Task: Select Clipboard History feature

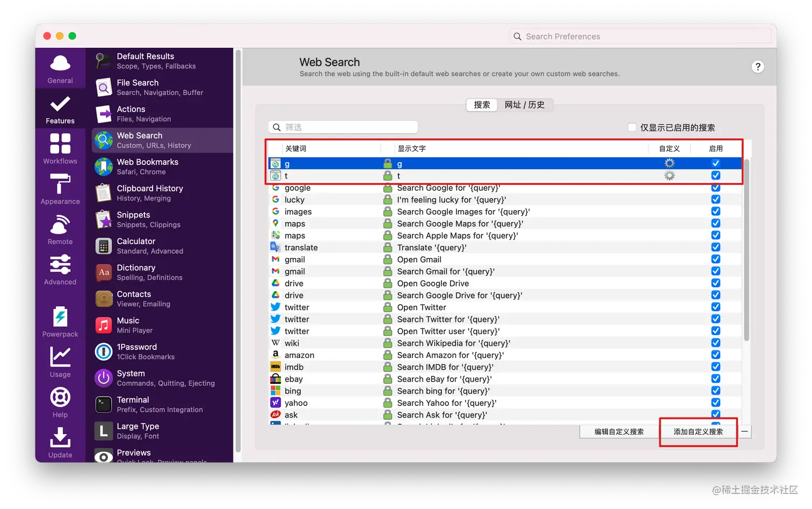Action: (x=162, y=193)
